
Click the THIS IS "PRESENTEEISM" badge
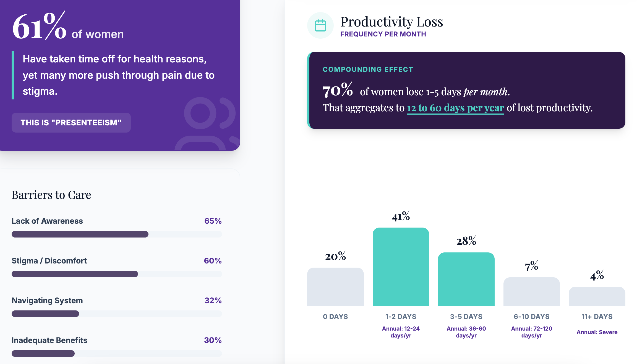coord(71,123)
